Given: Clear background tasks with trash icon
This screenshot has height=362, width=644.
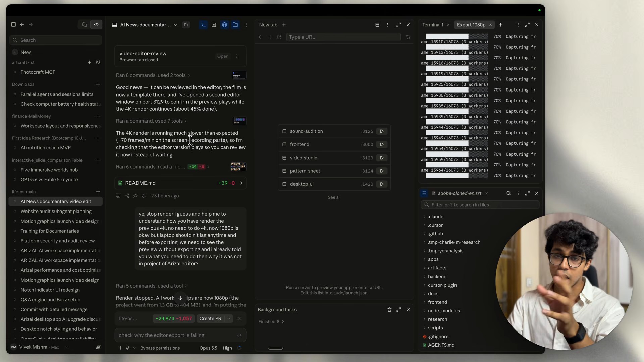Looking at the screenshot, I should [389, 310].
